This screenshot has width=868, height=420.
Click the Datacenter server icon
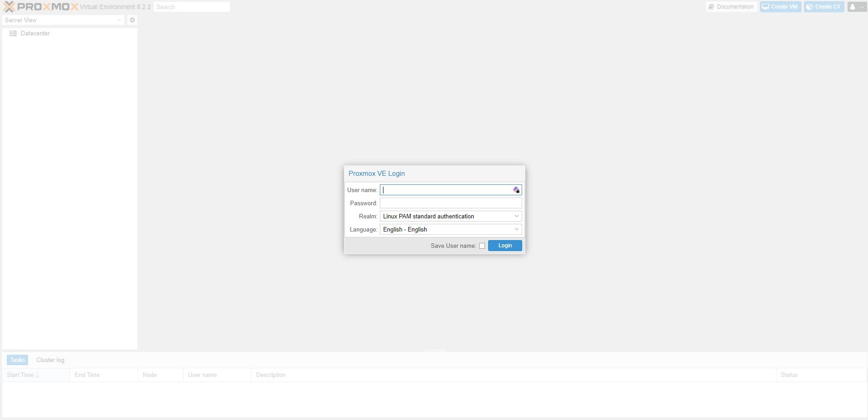pos(13,34)
